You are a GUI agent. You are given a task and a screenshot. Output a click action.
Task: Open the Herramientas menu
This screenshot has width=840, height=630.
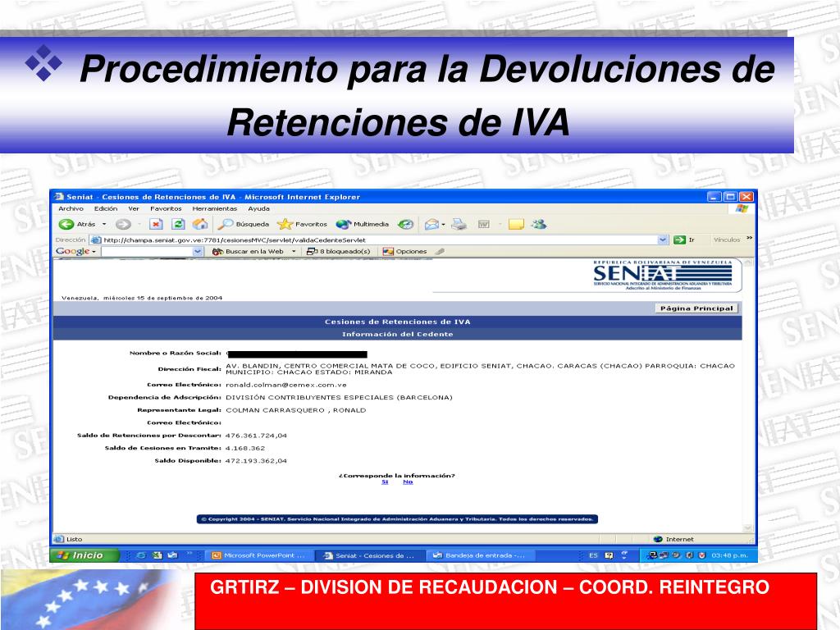coord(214,208)
